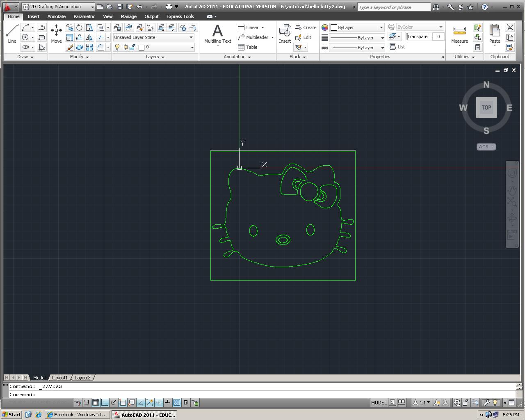525x420 pixels.
Task: Select the Line tool in the Draw panel
Action: tap(12, 32)
